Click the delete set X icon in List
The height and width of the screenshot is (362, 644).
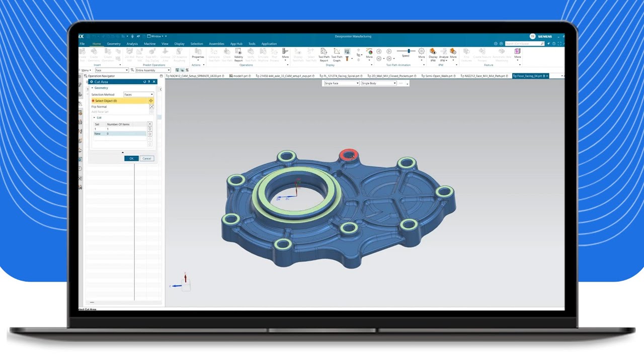(150, 124)
